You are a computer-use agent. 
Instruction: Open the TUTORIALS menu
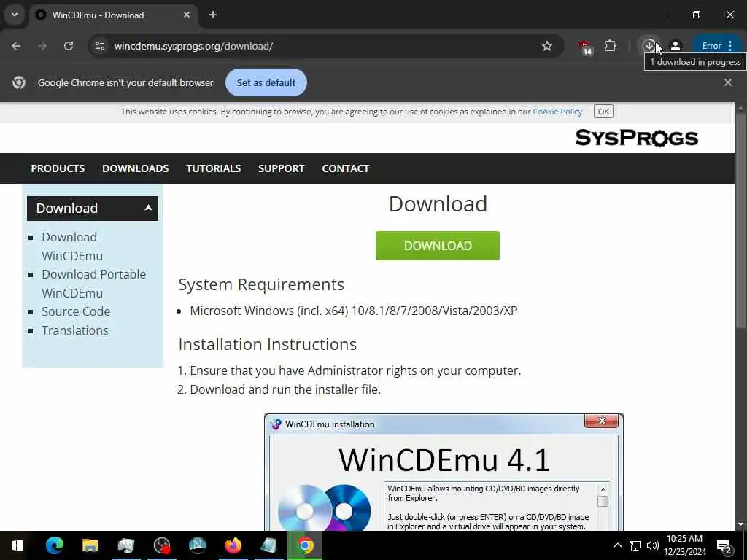[214, 168]
